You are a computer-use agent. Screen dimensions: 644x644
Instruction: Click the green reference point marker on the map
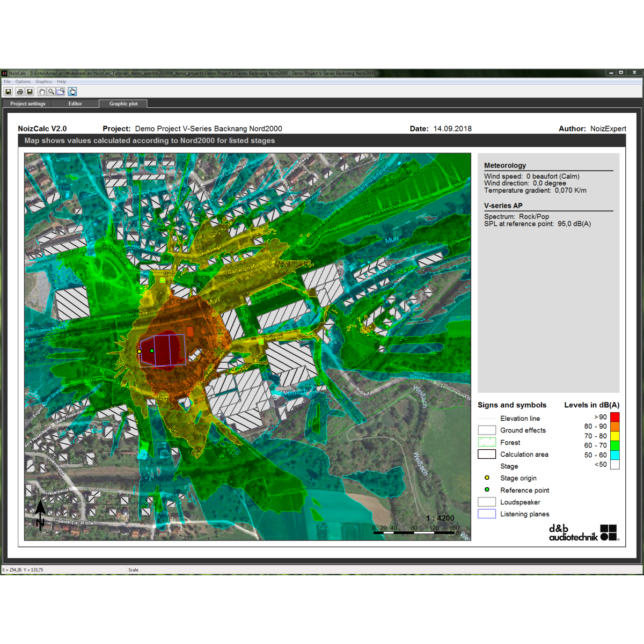pos(152,351)
